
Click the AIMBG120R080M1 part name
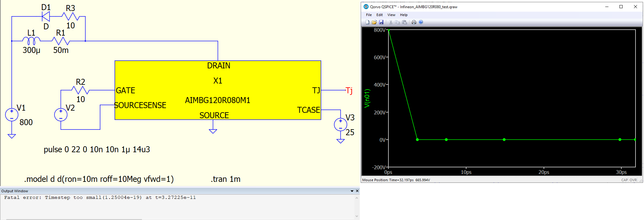coord(217,100)
